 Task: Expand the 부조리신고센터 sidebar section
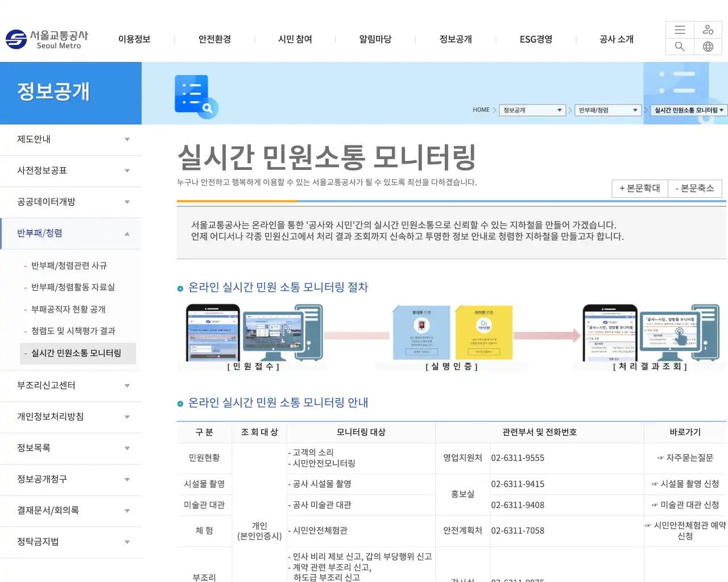click(71, 386)
